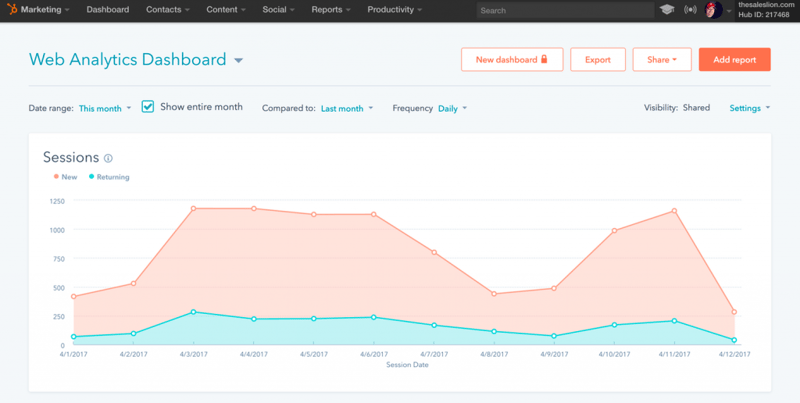Image resolution: width=800 pixels, height=403 pixels.
Task: Click the 4/5/2017 axis date label
Action: click(x=314, y=354)
